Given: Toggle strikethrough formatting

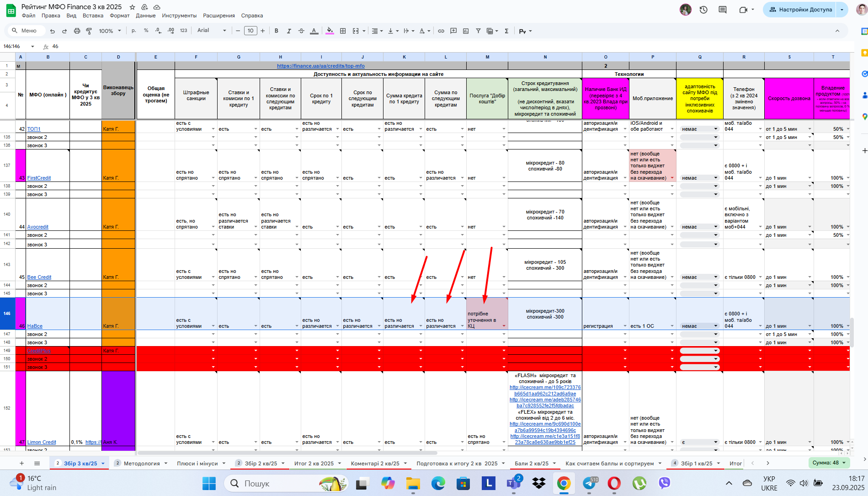Looking at the screenshot, I should point(301,31).
